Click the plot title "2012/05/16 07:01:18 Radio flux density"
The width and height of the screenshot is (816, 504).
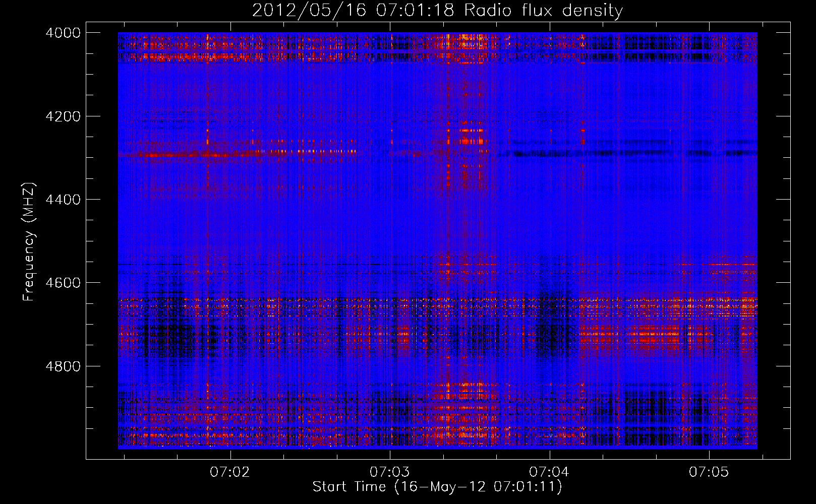point(437,11)
